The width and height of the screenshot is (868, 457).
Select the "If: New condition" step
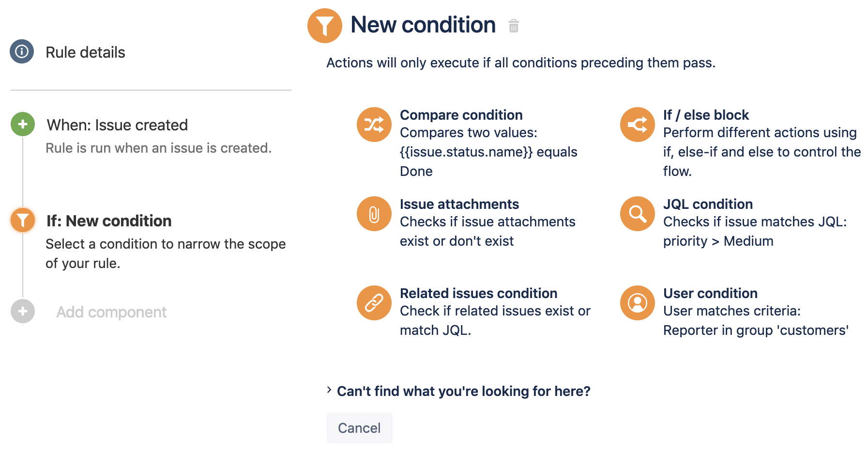coord(109,221)
